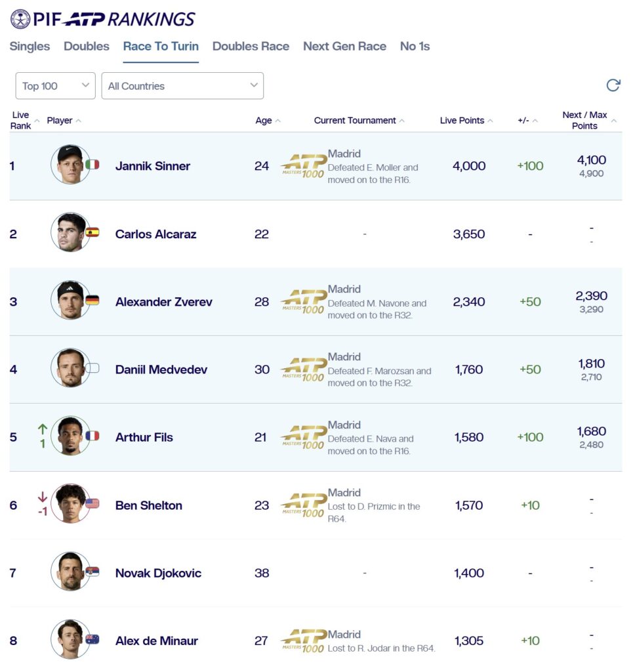Click the French flag beside Arthur Fils
635x672 pixels.
[92, 436]
